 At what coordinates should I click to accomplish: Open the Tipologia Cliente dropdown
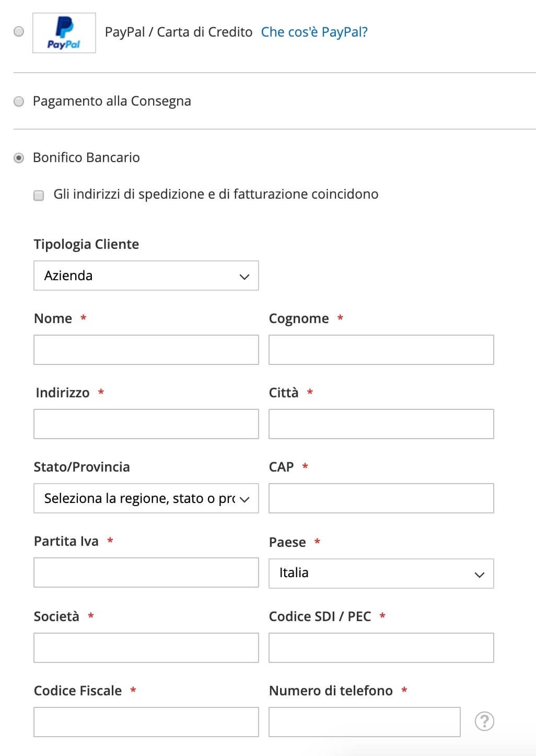tap(146, 276)
